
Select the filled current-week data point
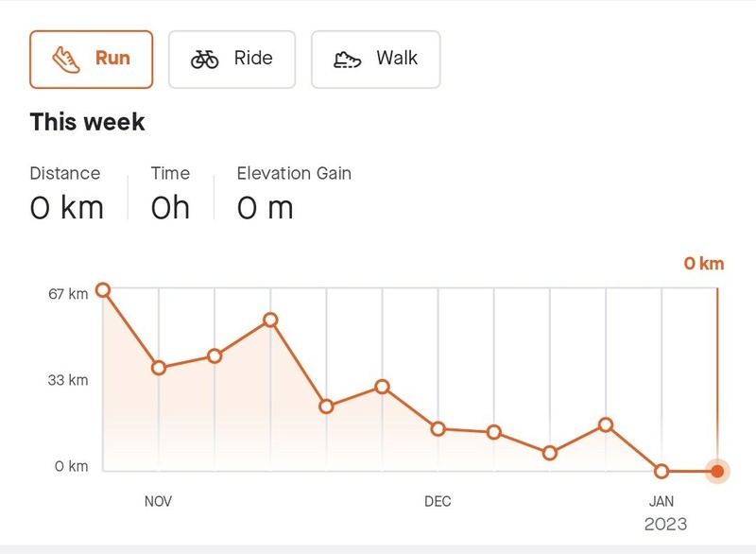pos(717,471)
